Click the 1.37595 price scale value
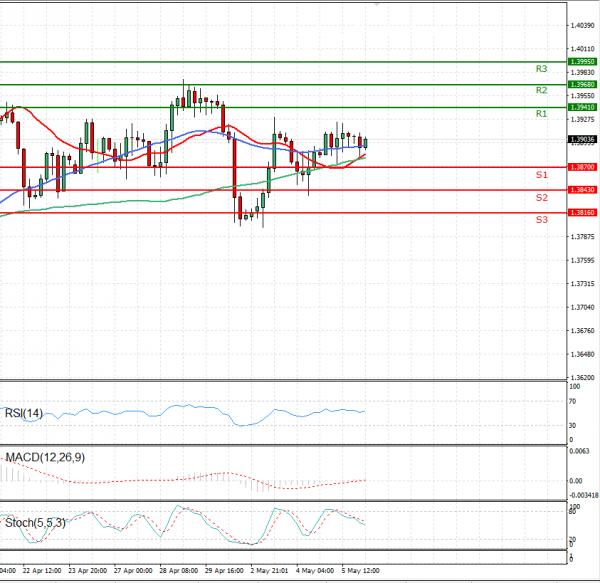The image size is (600, 583). [x=582, y=261]
